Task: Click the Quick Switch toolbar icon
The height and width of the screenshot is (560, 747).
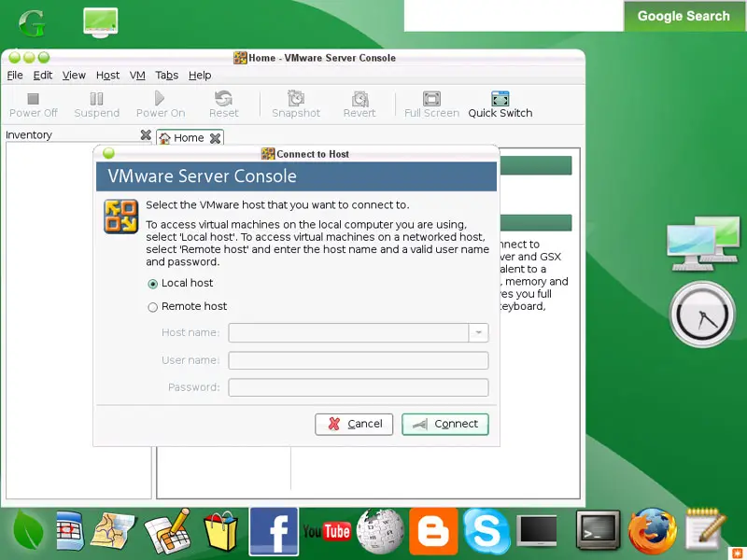Action: point(500,99)
